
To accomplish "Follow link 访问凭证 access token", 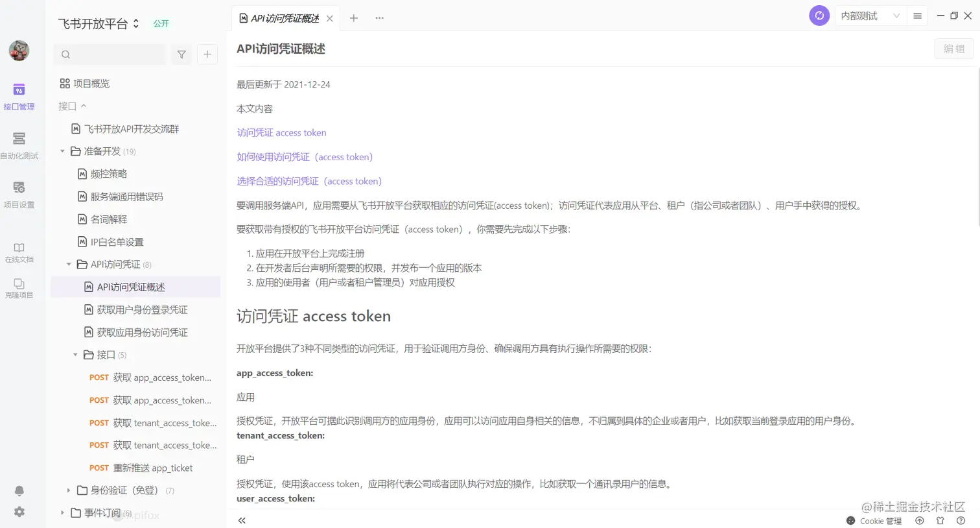I will point(282,132).
